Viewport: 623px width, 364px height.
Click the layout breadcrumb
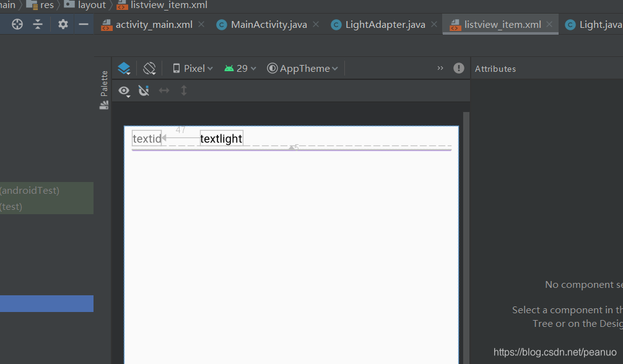(85, 5)
